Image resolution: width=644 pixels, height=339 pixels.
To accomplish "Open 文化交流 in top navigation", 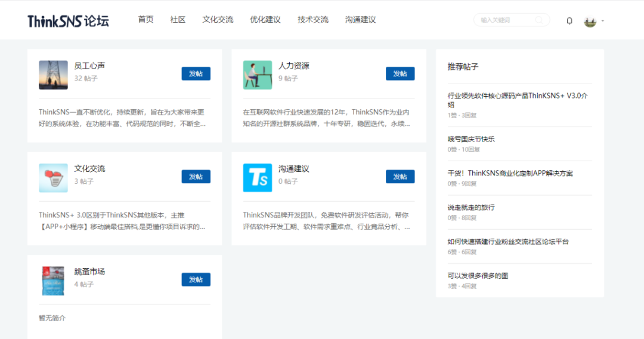I will point(218,20).
